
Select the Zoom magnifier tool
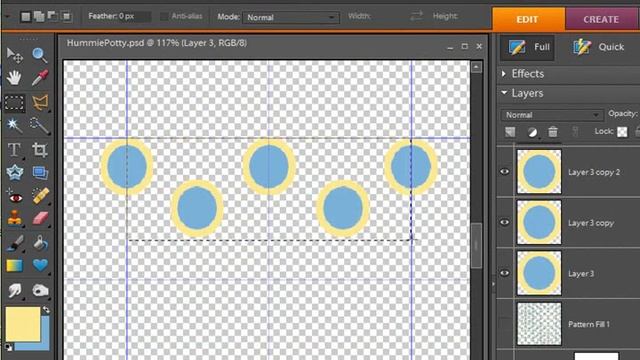click(x=40, y=55)
